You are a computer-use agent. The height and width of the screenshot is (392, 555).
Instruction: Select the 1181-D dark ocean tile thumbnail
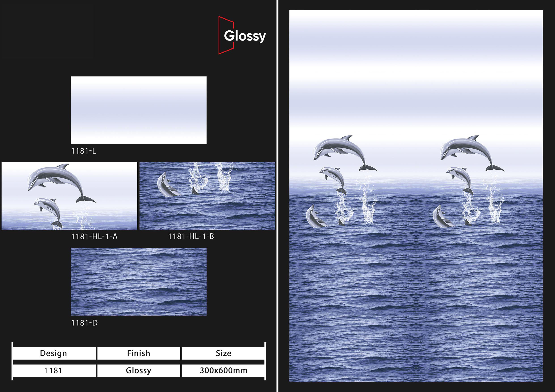139,282
